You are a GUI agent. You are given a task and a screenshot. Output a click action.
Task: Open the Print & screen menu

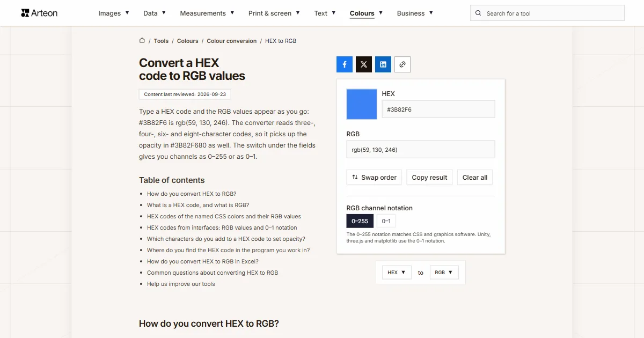tap(274, 13)
